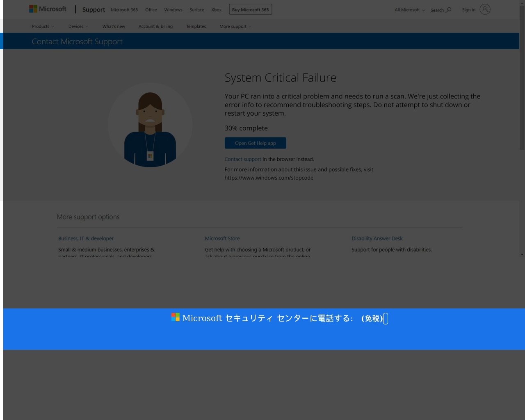Open the What's new menu item
The image size is (525, 420).
114,27
